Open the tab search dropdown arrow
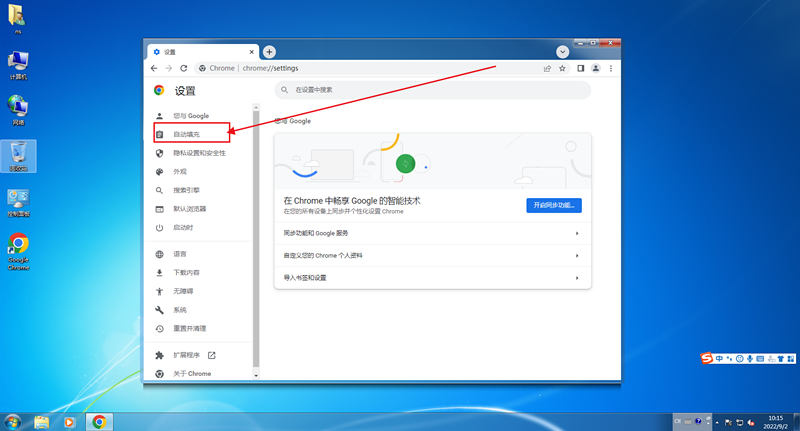 click(x=563, y=51)
